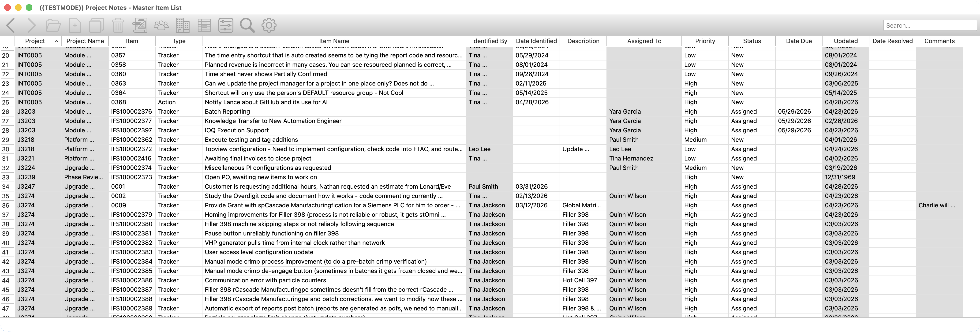Click the Type column header
The height and width of the screenshot is (332, 980).
tap(179, 41)
